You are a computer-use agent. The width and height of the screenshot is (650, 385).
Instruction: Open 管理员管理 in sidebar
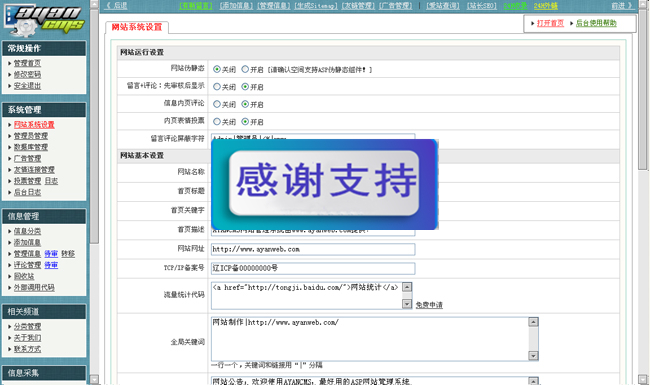tap(31, 136)
